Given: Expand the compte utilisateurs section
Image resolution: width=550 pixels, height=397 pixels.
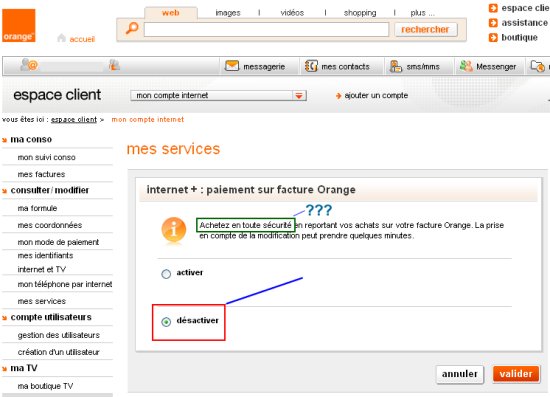Looking at the screenshot, I should (x=51, y=317).
